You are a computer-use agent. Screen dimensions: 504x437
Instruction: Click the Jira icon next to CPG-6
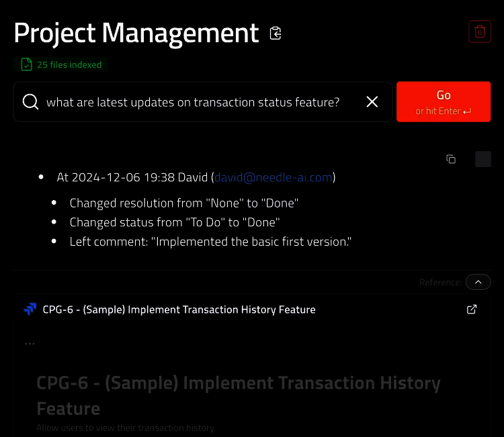(30, 309)
